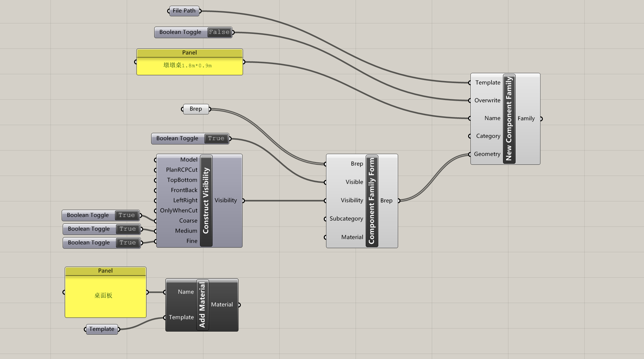Select the Template parameter below the panel

pyautogui.click(x=102, y=329)
